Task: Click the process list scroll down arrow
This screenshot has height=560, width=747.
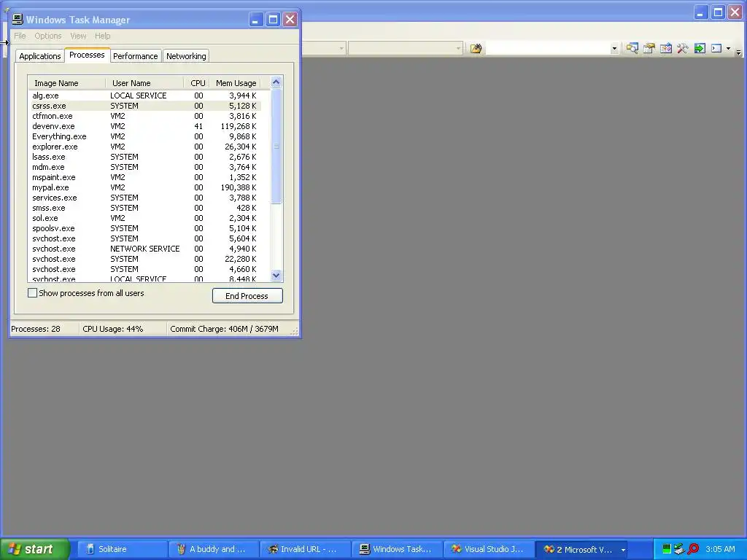Action: coord(276,275)
